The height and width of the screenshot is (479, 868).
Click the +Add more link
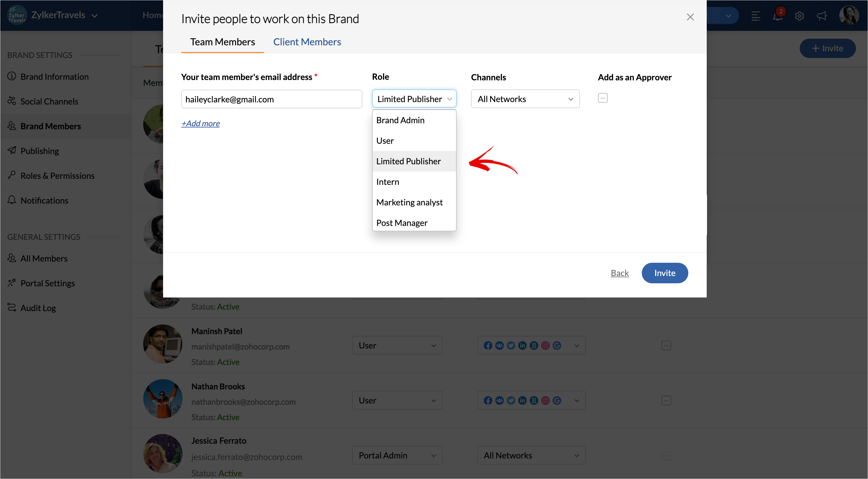click(201, 123)
